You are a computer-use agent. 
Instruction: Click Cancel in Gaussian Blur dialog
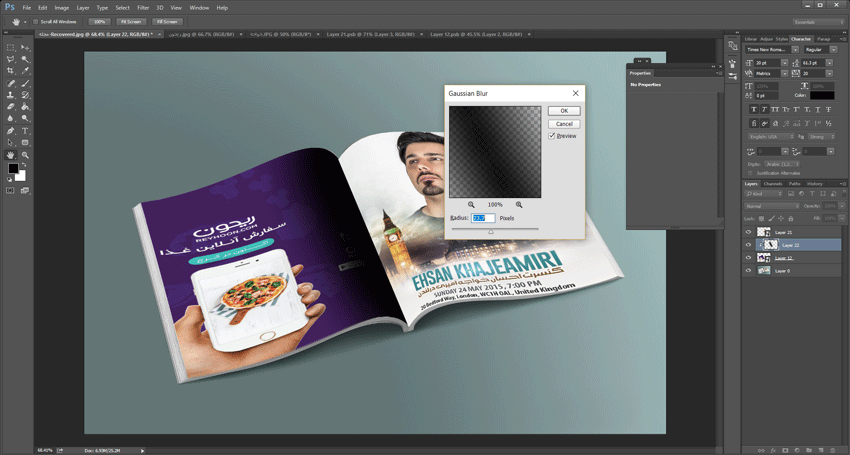click(x=564, y=124)
